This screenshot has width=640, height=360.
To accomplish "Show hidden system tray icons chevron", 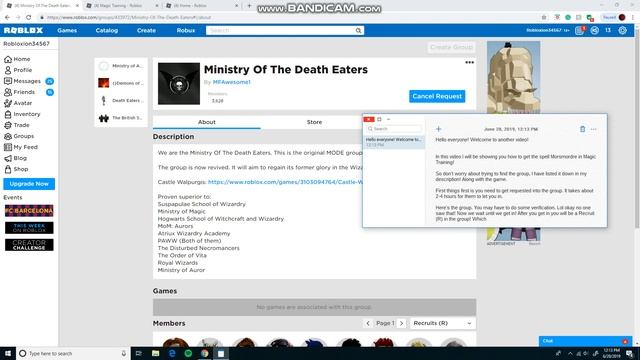I will tap(570, 353).
